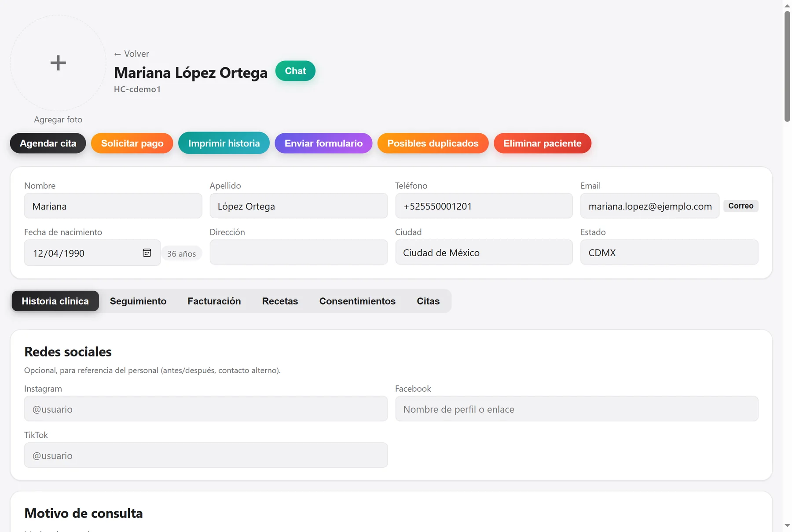Switch to the Seguimiento tab
792x532 pixels.
[138, 301]
